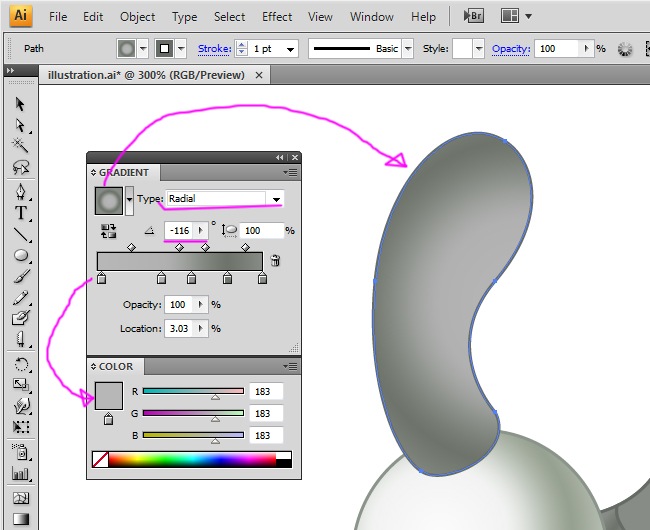Delete the selected gradient stop (trash icon)
This screenshot has height=530, width=650.
pyautogui.click(x=275, y=261)
